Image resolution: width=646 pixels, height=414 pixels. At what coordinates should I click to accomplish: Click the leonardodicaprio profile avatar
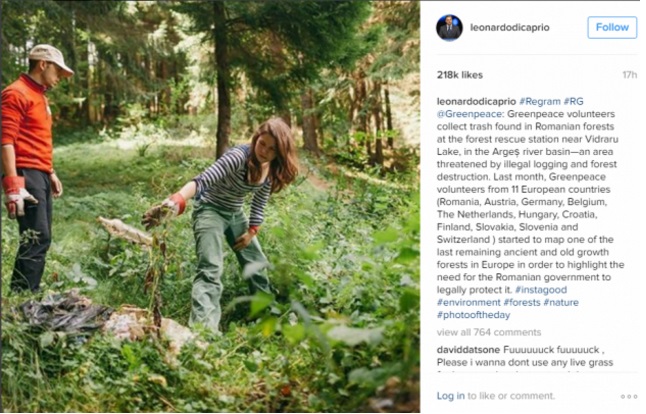click(x=449, y=27)
